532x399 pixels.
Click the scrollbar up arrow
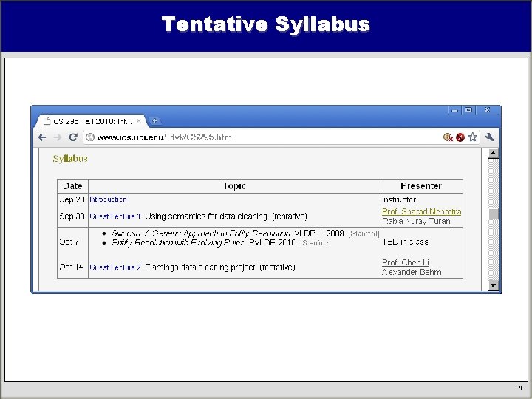(493, 154)
